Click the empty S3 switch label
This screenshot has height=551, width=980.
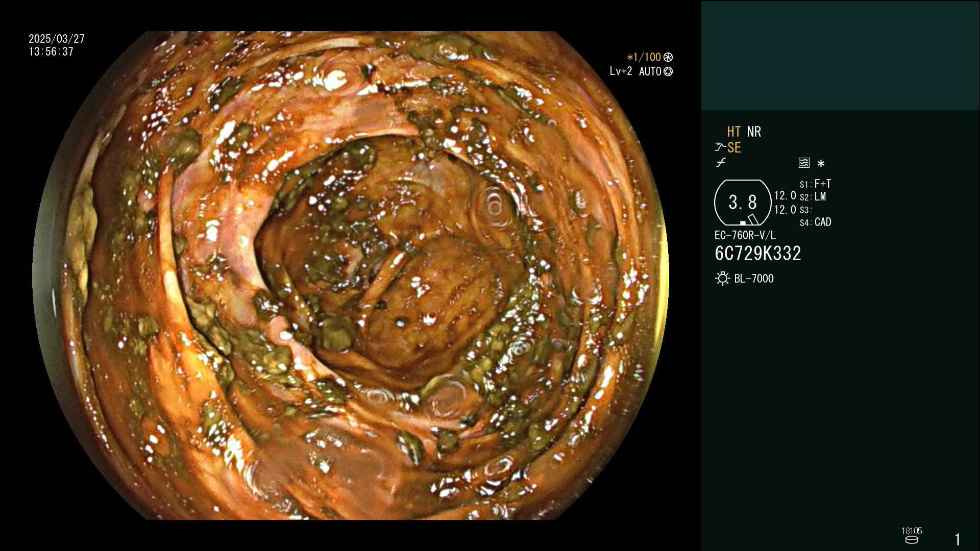[x=805, y=210]
